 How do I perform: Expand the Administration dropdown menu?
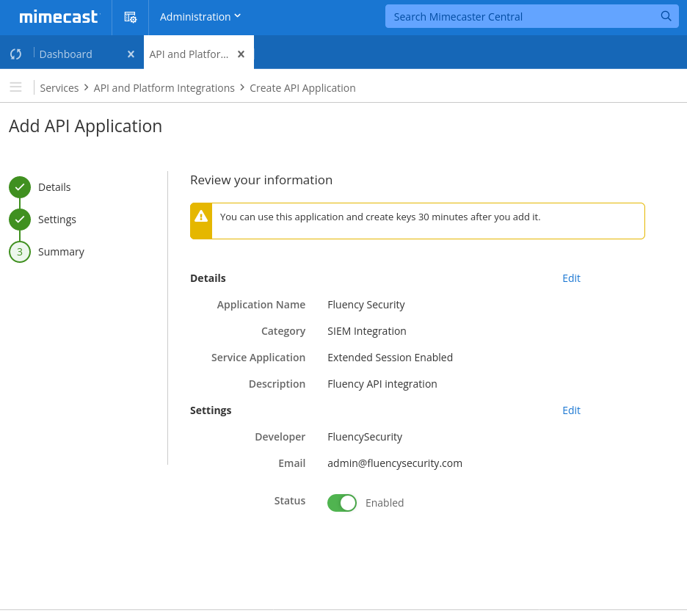pos(200,17)
